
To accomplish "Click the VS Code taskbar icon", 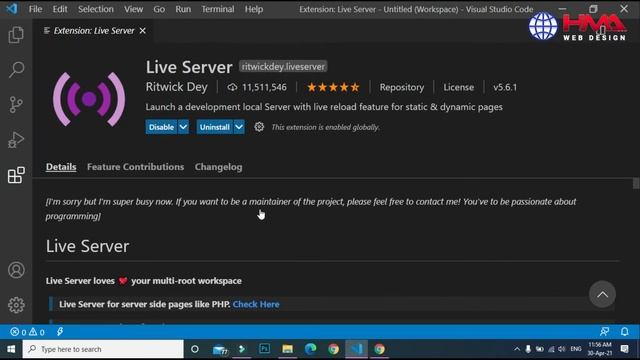I will [x=356, y=349].
